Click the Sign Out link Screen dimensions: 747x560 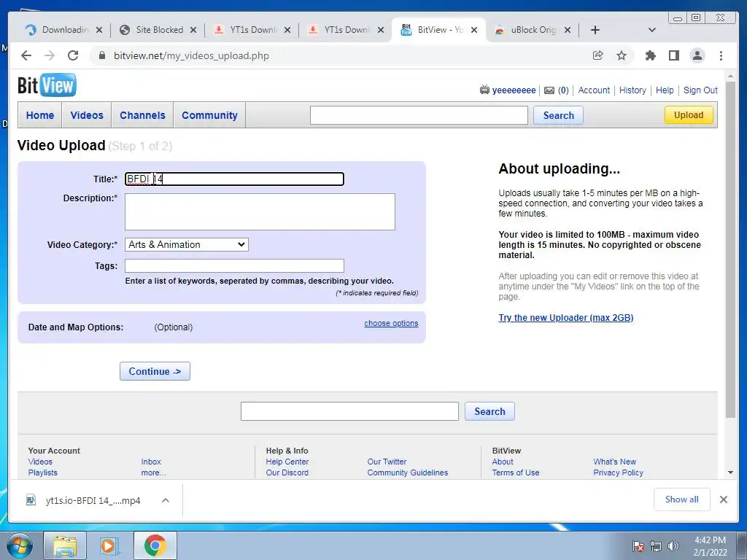700,90
